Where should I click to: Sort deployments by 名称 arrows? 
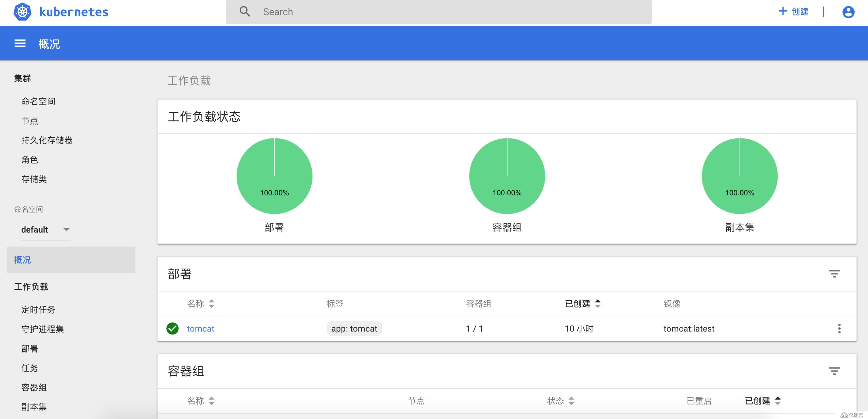[x=211, y=304]
